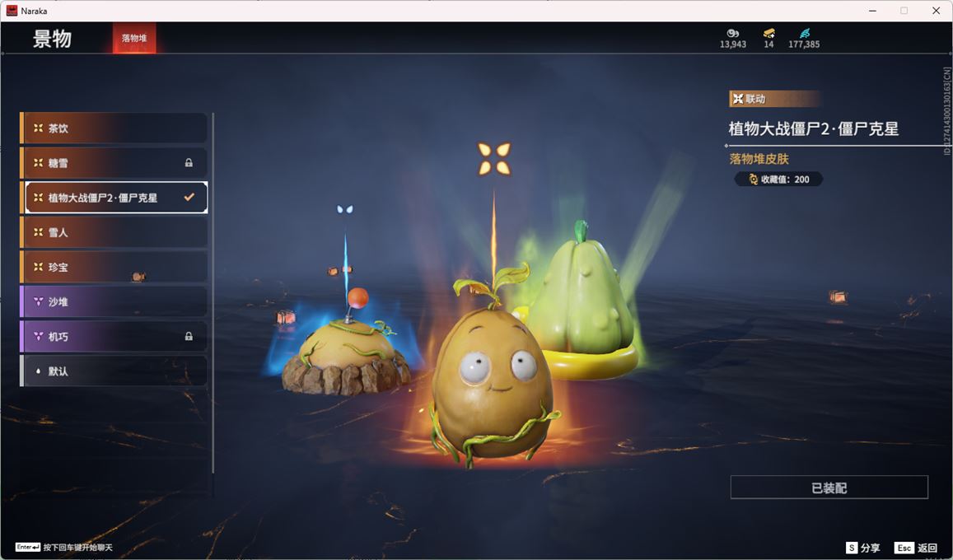The image size is (953, 560).
Task: Click the skin list scrollbar
Action: [213, 292]
